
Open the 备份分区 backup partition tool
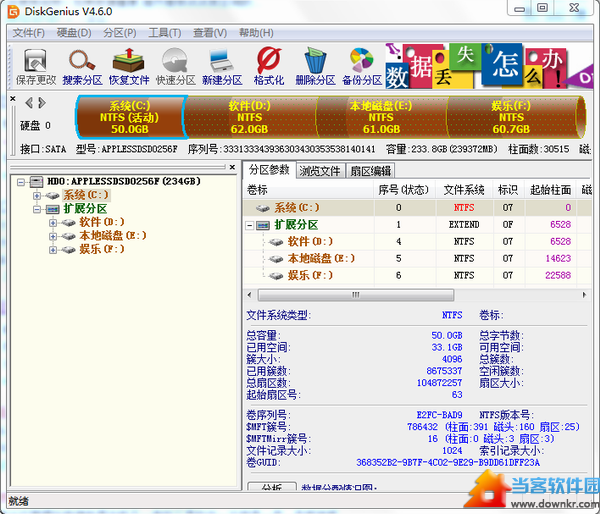(x=362, y=67)
